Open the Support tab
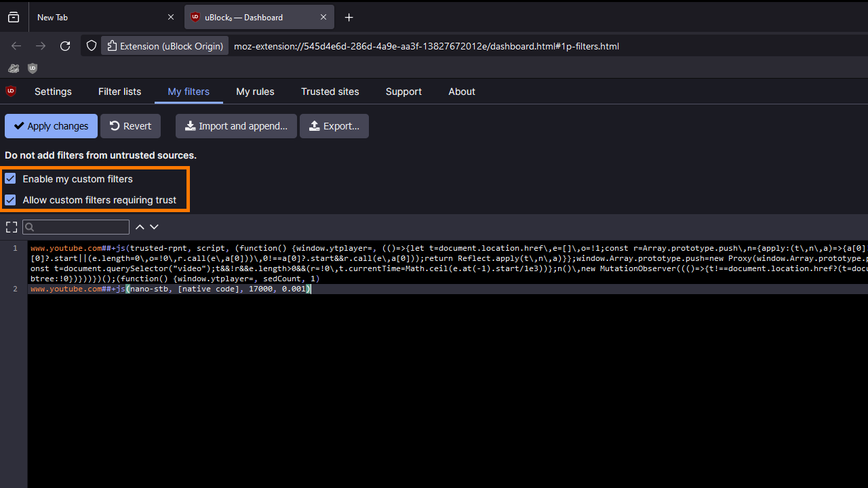This screenshot has width=868, height=488. point(403,91)
